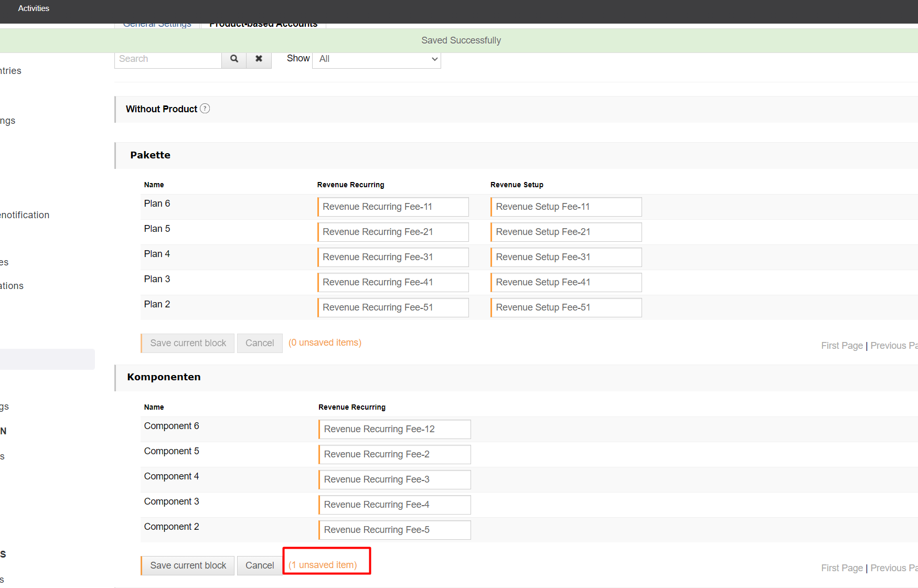
Task: Edit Component 6 Revenue Recurring Fee-12 field
Action: pos(394,429)
